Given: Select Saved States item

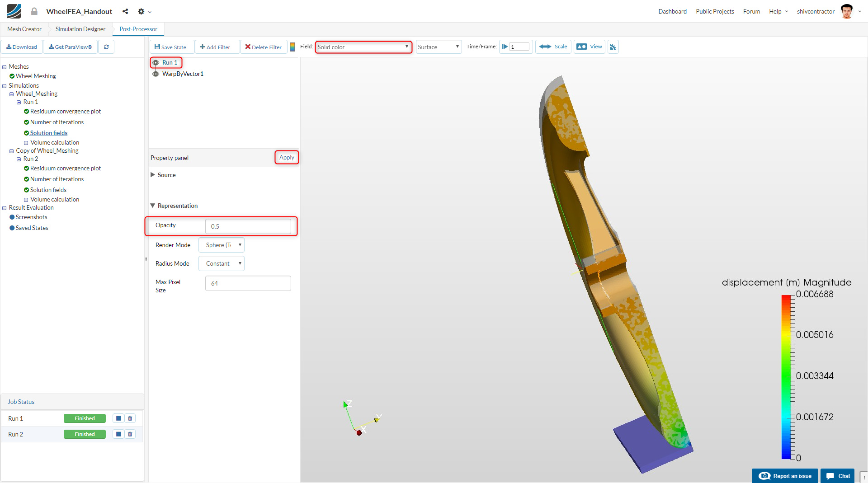Looking at the screenshot, I should coord(32,228).
